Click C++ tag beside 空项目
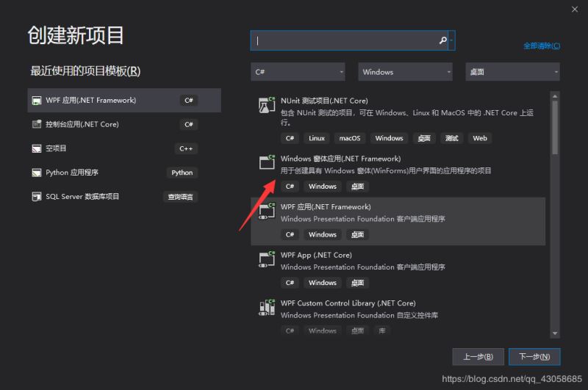 (x=186, y=149)
